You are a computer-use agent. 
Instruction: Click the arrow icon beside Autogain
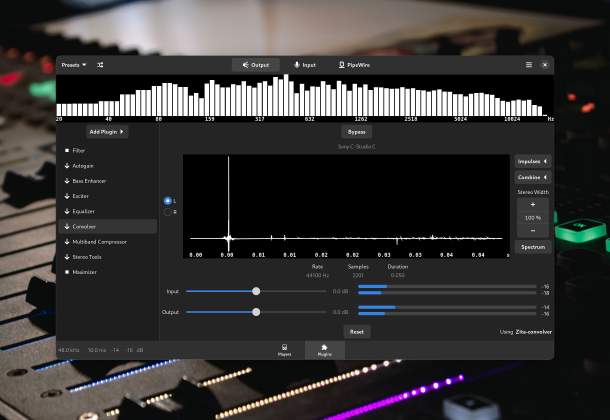[67, 166]
